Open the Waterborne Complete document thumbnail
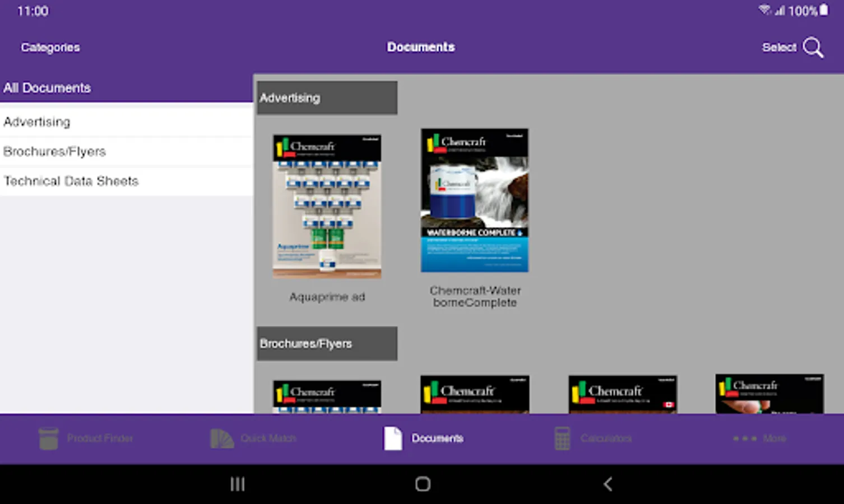 (x=475, y=200)
